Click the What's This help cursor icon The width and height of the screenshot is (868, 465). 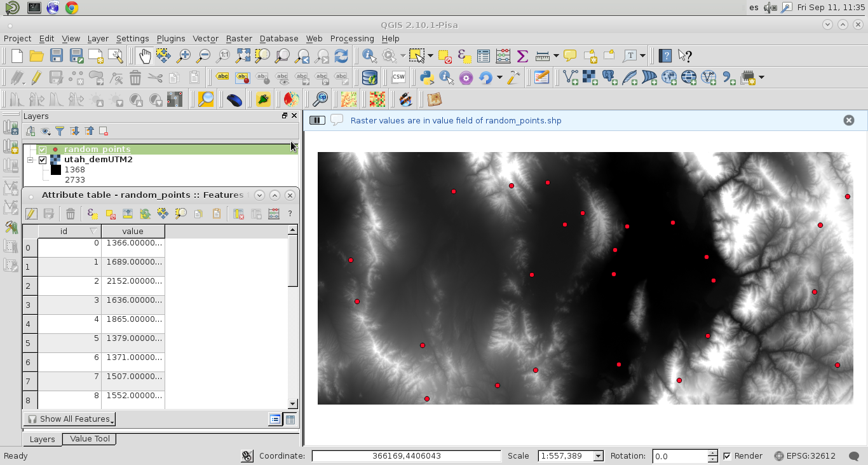tap(684, 56)
